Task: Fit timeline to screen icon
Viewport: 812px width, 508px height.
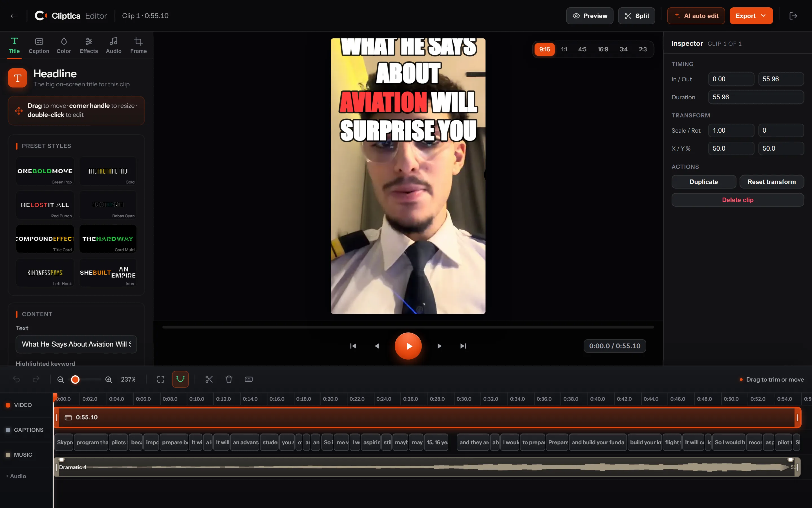Action: (x=161, y=379)
